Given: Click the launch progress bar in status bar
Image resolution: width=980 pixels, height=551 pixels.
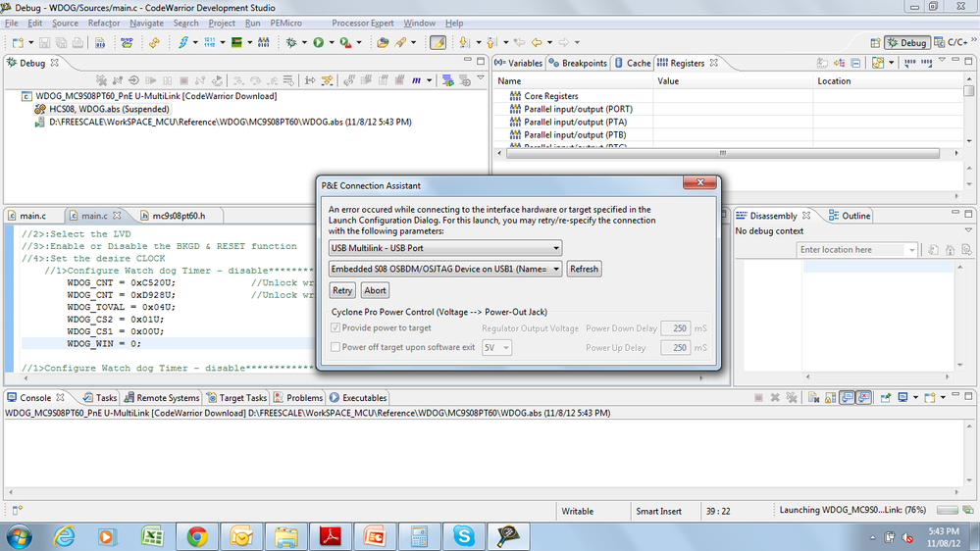Looking at the screenshot, I should [x=948, y=511].
